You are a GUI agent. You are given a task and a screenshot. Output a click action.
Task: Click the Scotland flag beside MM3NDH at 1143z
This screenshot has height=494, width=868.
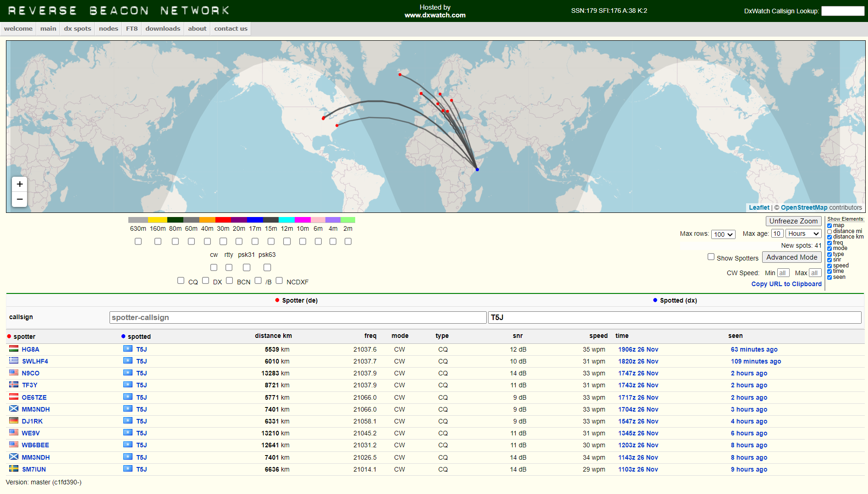[14, 456]
